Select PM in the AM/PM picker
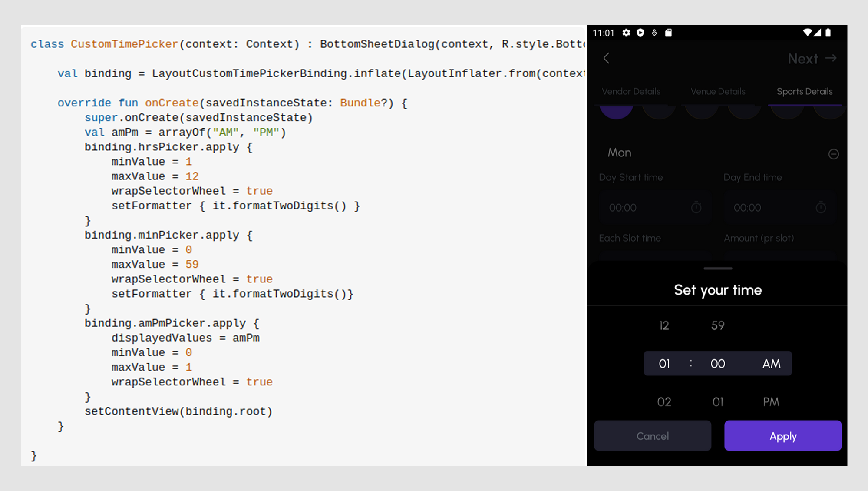 pyautogui.click(x=771, y=402)
